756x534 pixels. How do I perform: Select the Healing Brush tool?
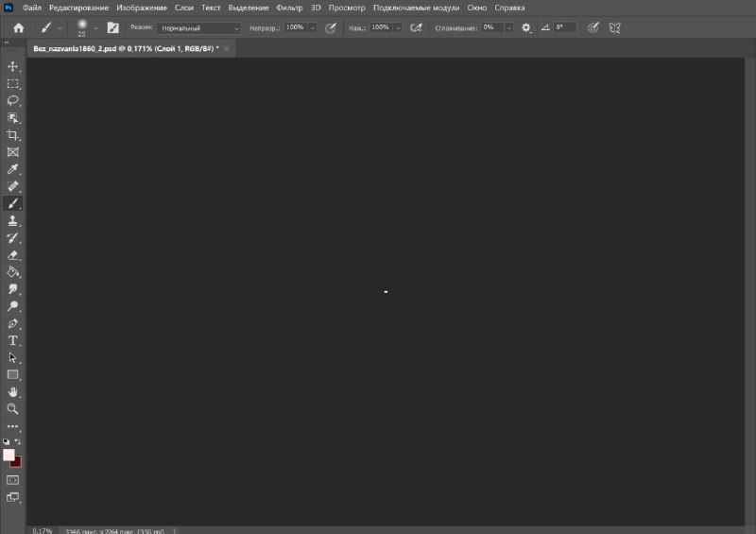(x=13, y=186)
